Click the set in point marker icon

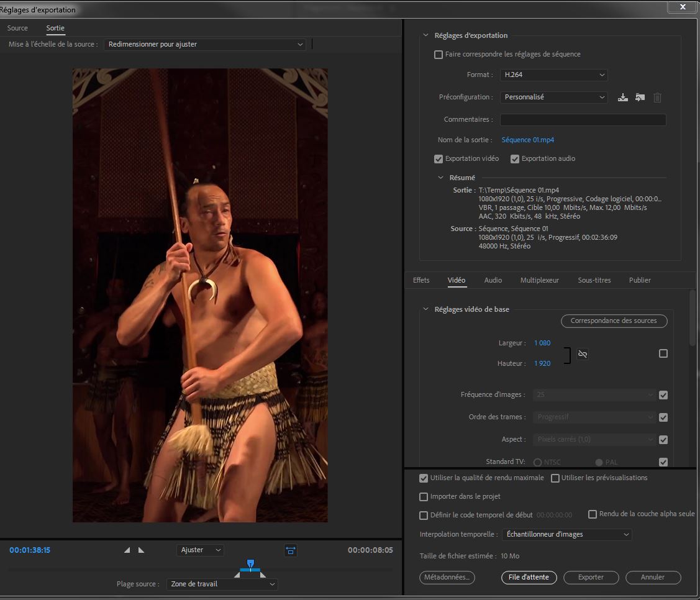pyautogui.click(x=127, y=550)
